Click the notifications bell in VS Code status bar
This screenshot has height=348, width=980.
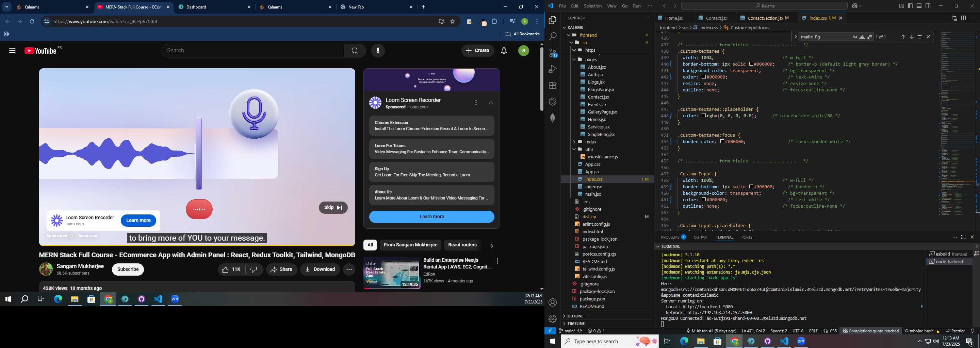(x=973, y=331)
